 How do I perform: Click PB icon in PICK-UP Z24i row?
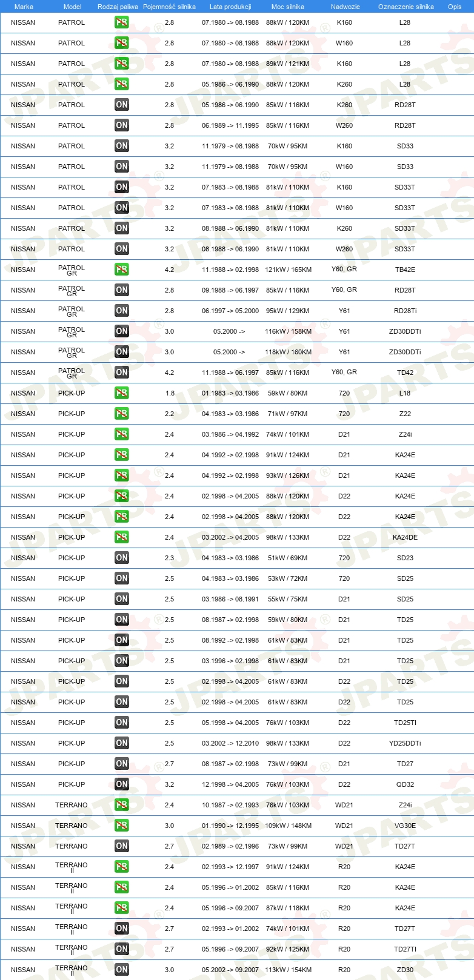click(122, 434)
